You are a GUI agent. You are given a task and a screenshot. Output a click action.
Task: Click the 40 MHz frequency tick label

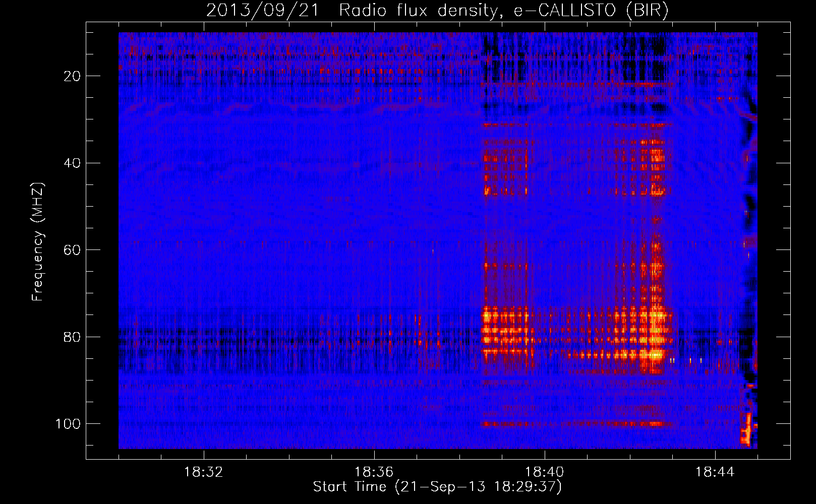point(73,163)
